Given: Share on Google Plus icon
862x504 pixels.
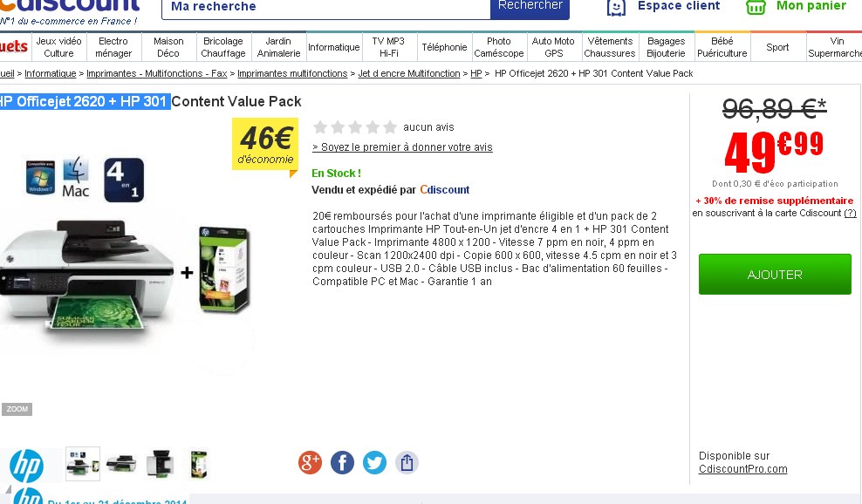Looking at the screenshot, I should click(x=310, y=463).
